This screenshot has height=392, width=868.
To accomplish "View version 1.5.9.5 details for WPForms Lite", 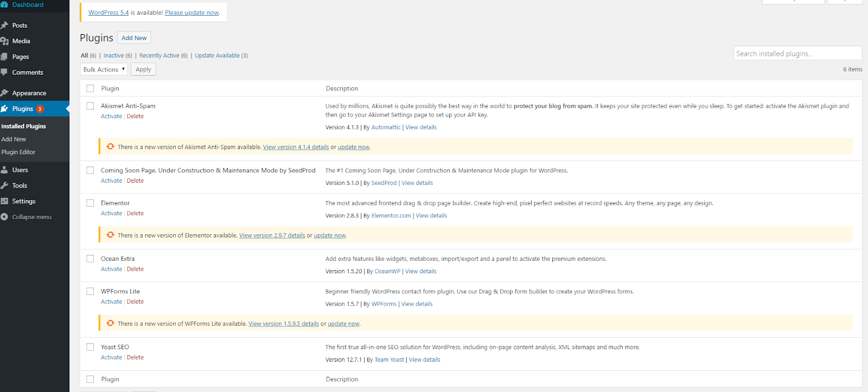I will tap(284, 324).
